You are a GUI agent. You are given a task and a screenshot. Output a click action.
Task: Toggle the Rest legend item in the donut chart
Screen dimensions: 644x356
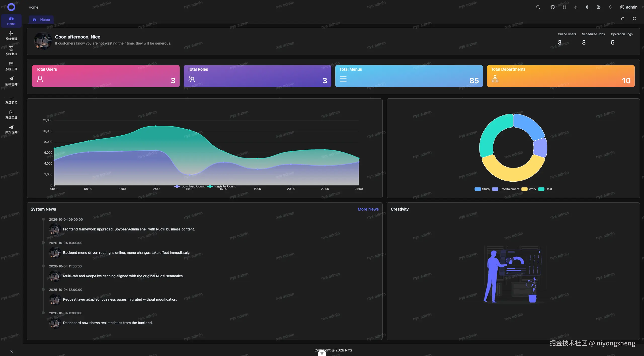coord(545,189)
